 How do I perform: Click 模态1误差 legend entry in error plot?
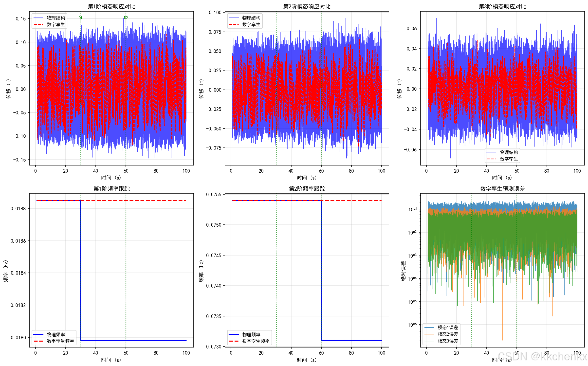coord(448,327)
